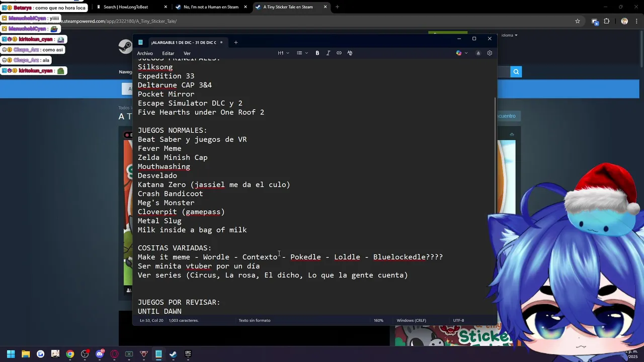Collapse the Steam page chevron arrow
Screen dimensions: 644x362
point(512,134)
